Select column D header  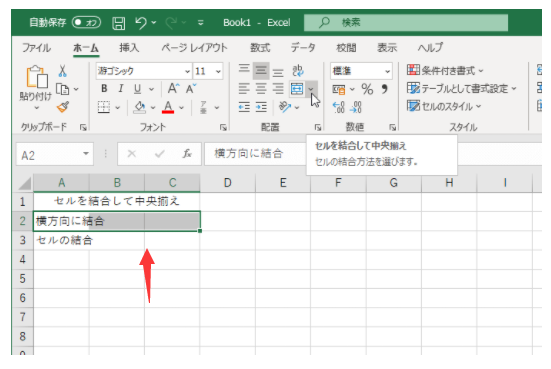coord(228,183)
